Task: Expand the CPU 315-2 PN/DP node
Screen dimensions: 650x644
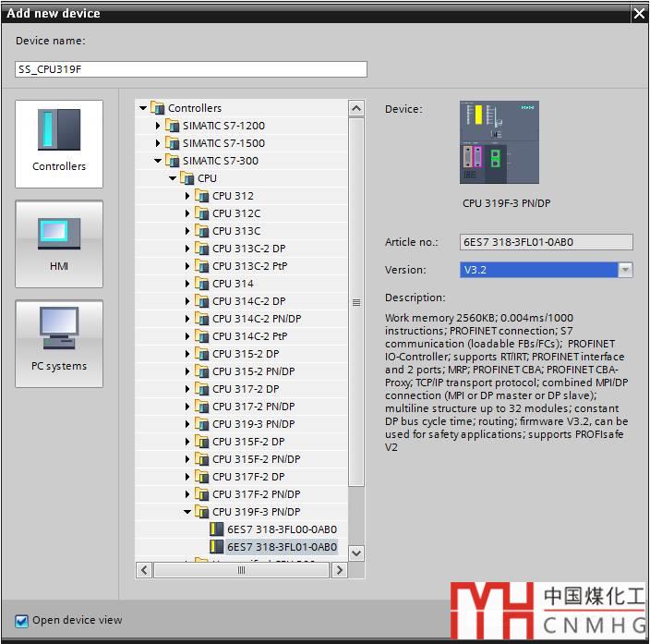Action: click(187, 371)
